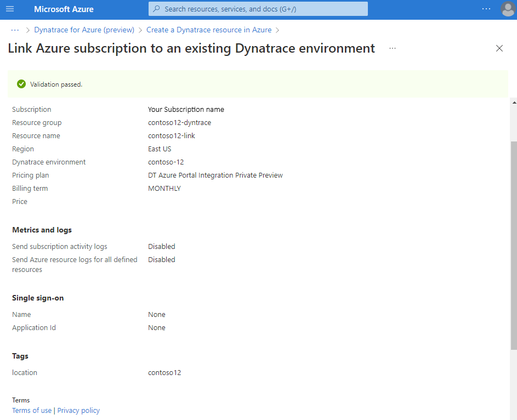
Task: Click the ellipsis next to page title
Action: coord(393,48)
